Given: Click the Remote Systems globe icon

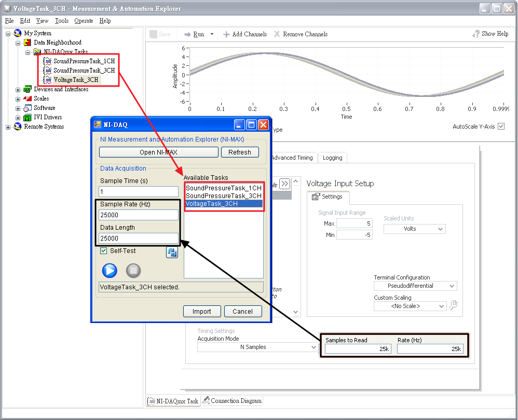Looking at the screenshot, I should tap(18, 127).
